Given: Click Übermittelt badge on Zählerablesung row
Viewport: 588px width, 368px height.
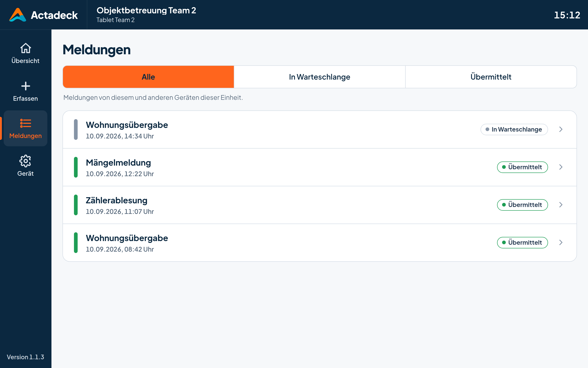Looking at the screenshot, I should click(522, 205).
